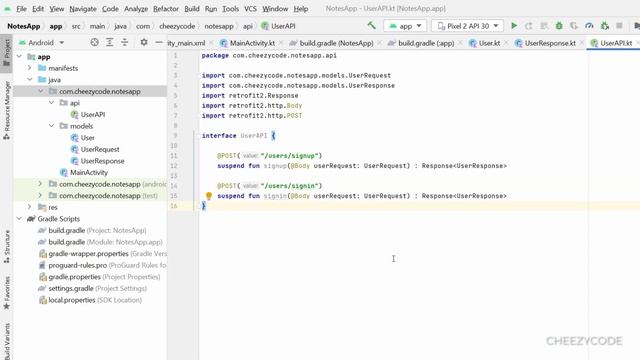The width and height of the screenshot is (640, 360).
Task: Open local.properties file
Action: coord(90,300)
